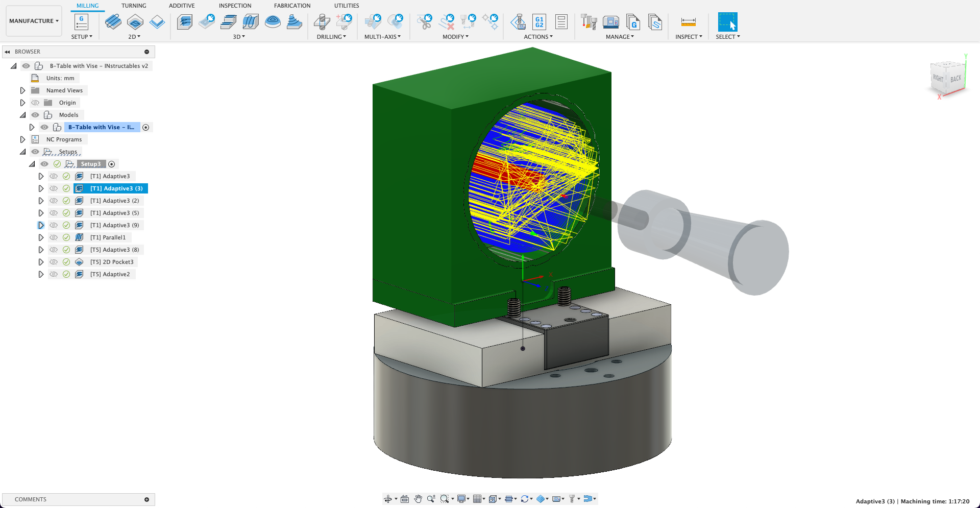
Task: Click the Orbit icon in navigation bar
Action: pos(388,499)
